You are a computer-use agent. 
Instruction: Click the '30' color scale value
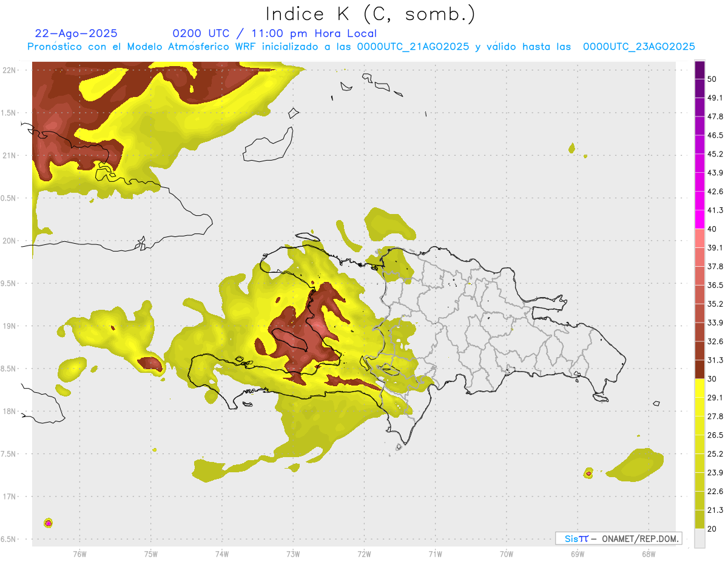712,379
